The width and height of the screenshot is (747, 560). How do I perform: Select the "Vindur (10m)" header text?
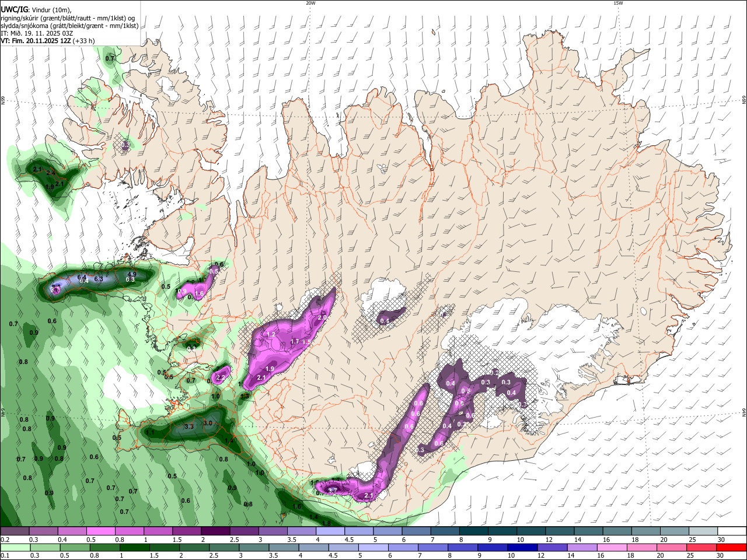click(51, 10)
